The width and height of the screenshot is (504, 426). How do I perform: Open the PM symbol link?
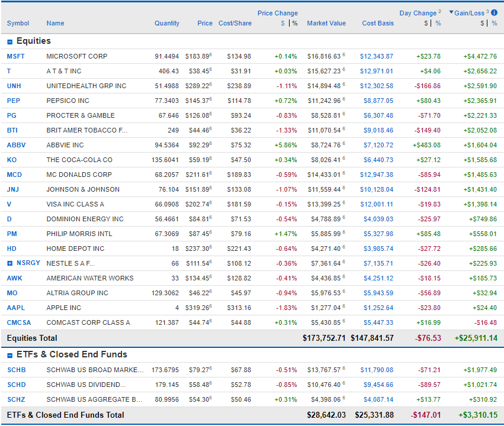tap(12, 234)
